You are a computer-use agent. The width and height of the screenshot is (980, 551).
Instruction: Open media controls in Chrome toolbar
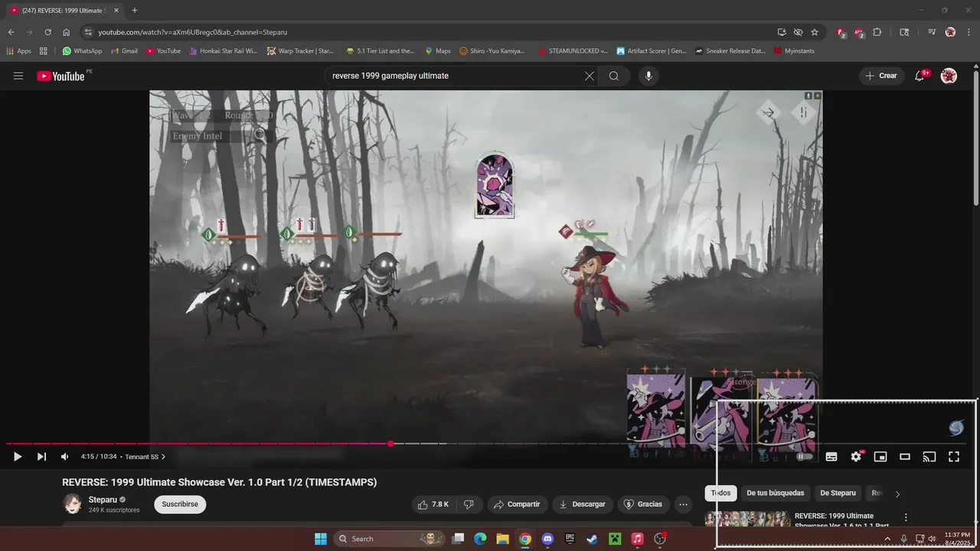pos(932,32)
